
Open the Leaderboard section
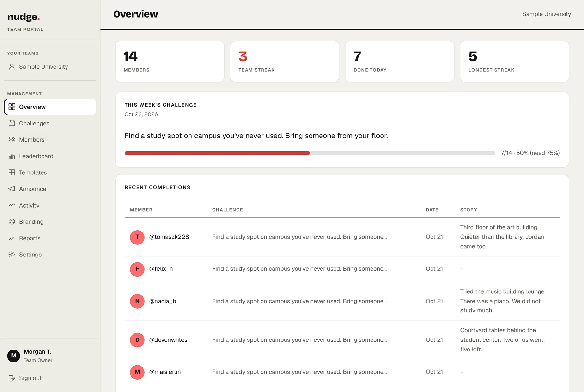[x=50, y=156]
